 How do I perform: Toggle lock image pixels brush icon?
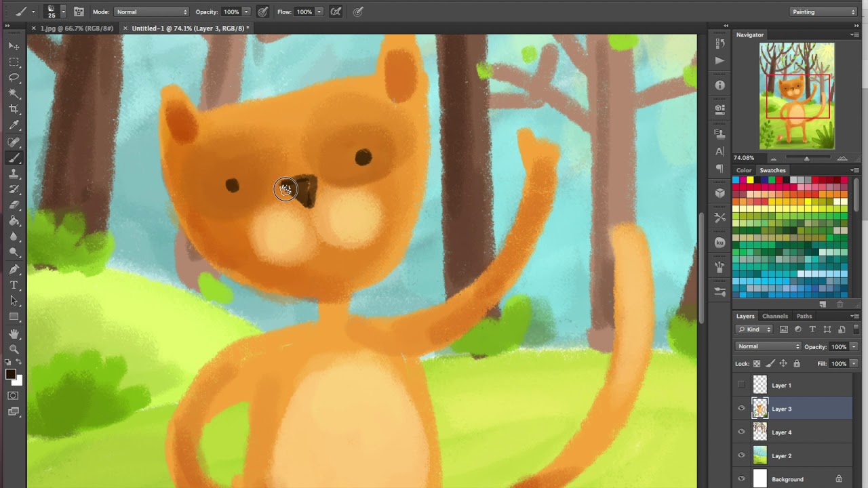(x=770, y=364)
